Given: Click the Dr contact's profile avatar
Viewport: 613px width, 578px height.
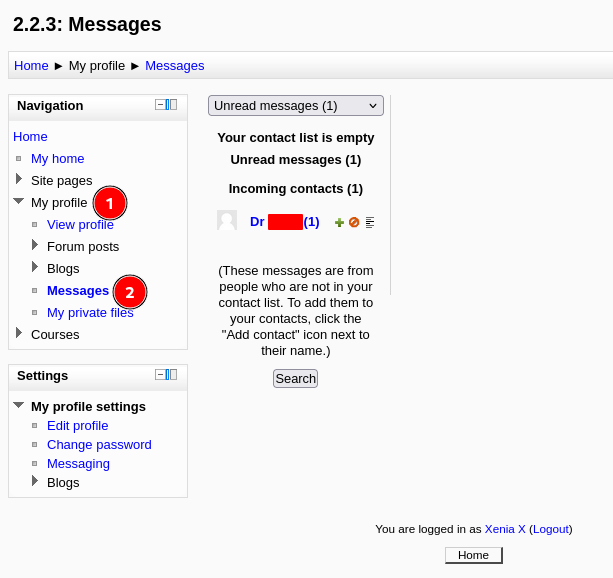Looking at the screenshot, I should click(227, 220).
